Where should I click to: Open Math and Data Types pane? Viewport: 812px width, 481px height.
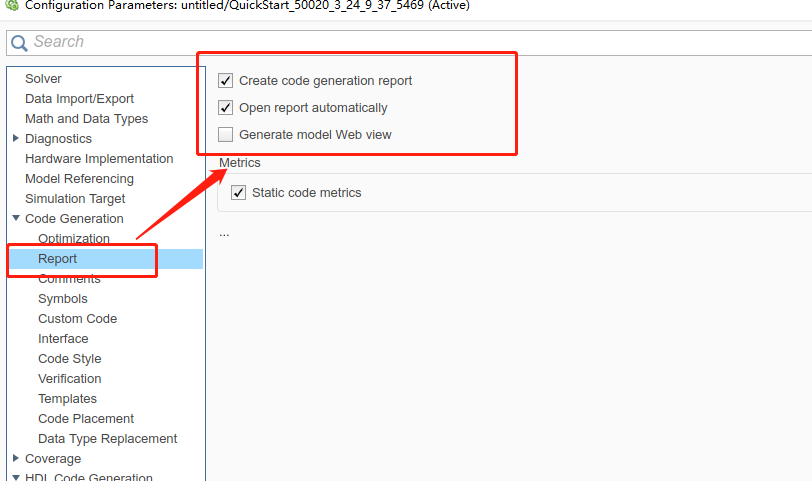[86, 119]
